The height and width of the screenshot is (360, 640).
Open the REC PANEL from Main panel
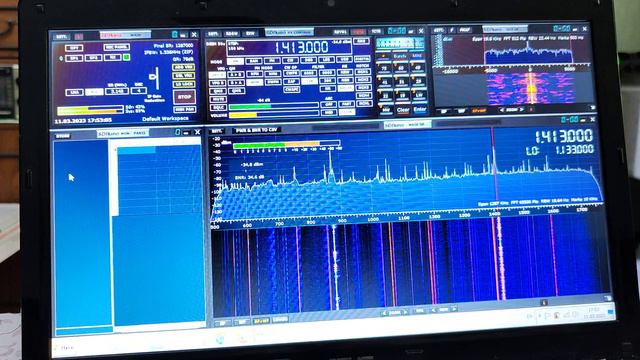[x=117, y=47]
